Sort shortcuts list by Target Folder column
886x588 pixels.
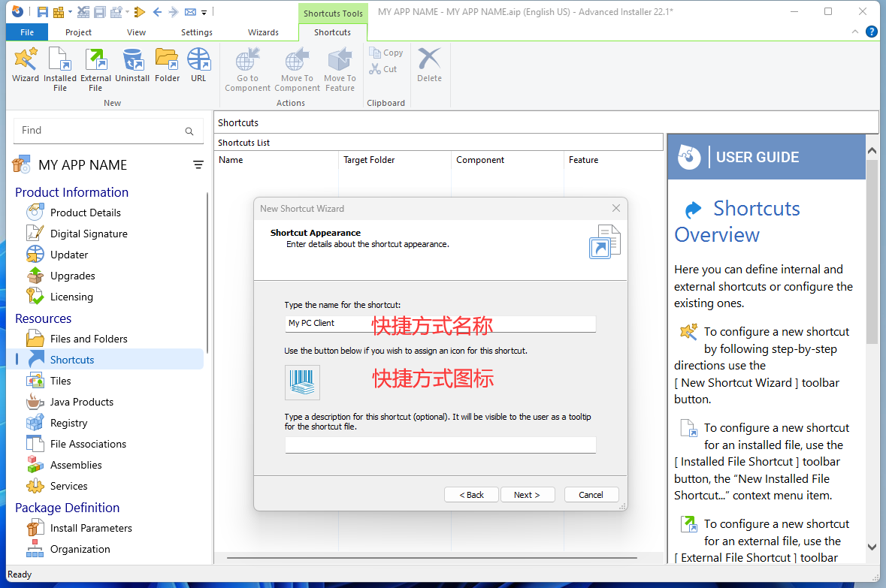395,160
